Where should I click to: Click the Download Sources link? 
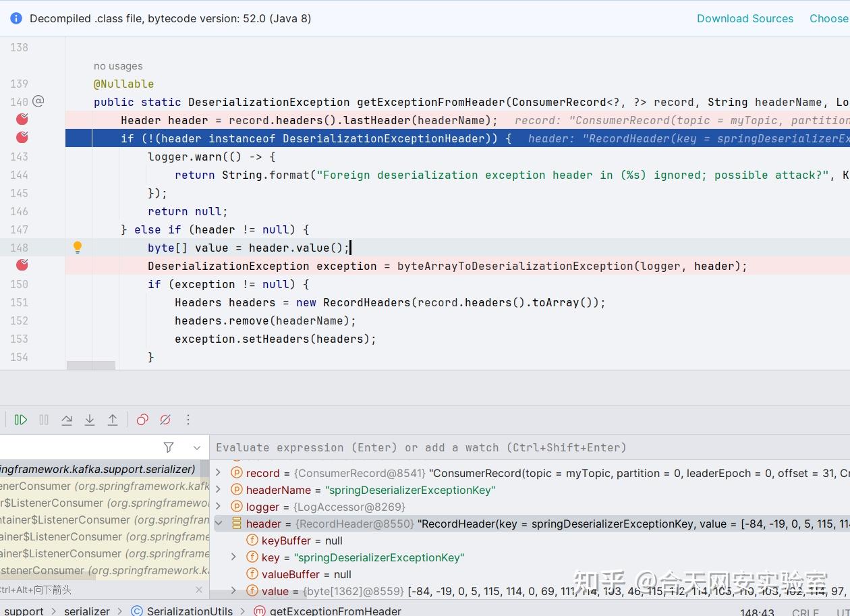tap(745, 18)
